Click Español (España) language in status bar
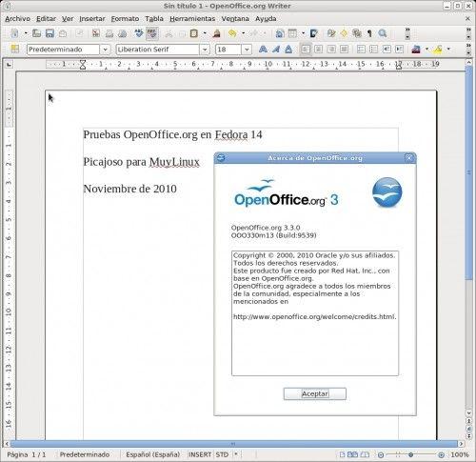Image resolution: width=476 pixels, height=462 pixels. tap(153, 454)
